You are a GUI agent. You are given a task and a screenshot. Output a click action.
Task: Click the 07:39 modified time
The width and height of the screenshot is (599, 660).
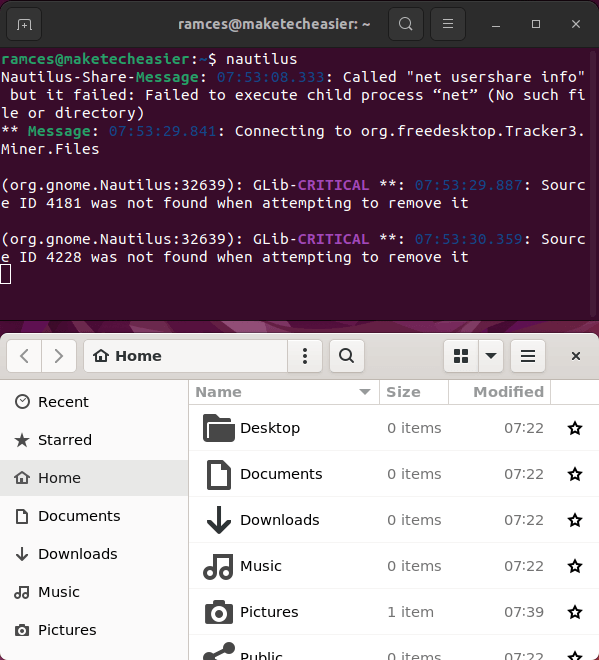coord(524,612)
